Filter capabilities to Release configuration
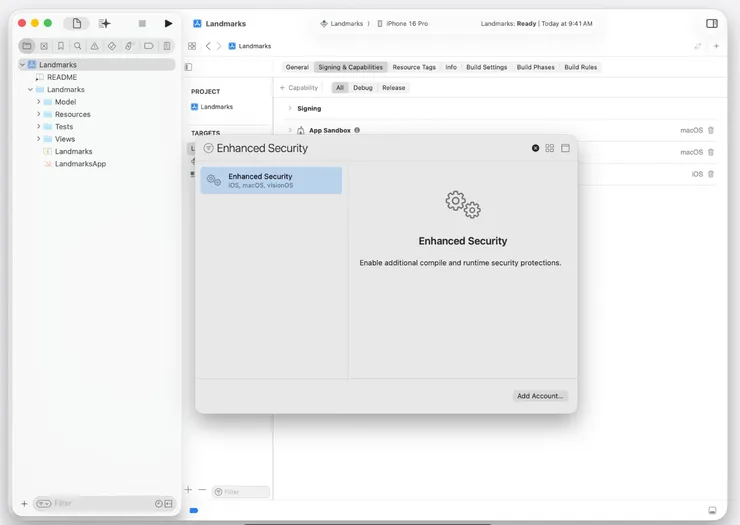The height and width of the screenshot is (525, 740). [394, 88]
